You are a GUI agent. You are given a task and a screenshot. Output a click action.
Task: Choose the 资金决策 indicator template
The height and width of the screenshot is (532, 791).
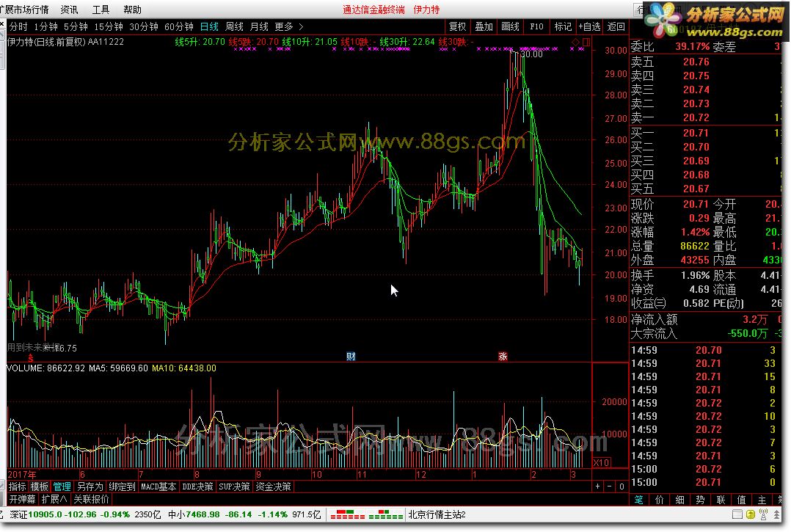tap(273, 487)
